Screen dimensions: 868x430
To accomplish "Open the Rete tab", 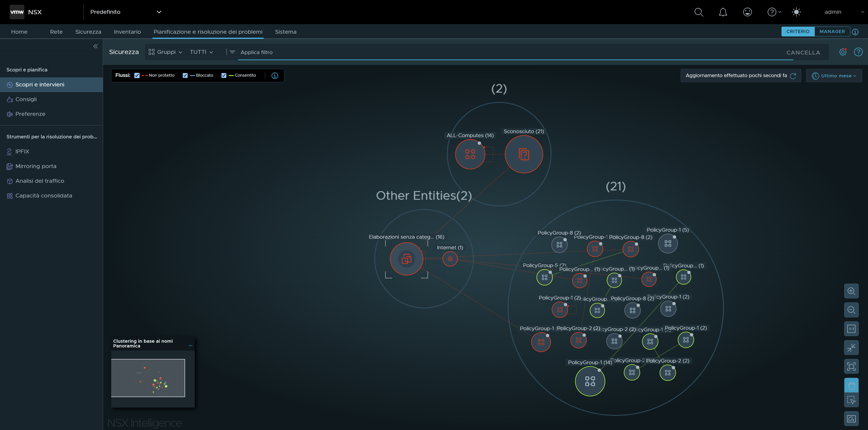I will [x=56, y=32].
